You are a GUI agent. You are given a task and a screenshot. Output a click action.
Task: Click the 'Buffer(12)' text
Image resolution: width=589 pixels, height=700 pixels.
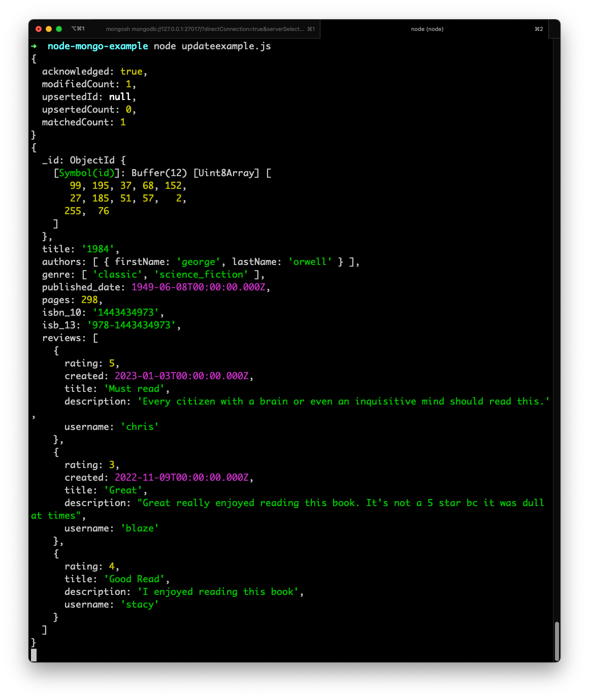(x=159, y=173)
